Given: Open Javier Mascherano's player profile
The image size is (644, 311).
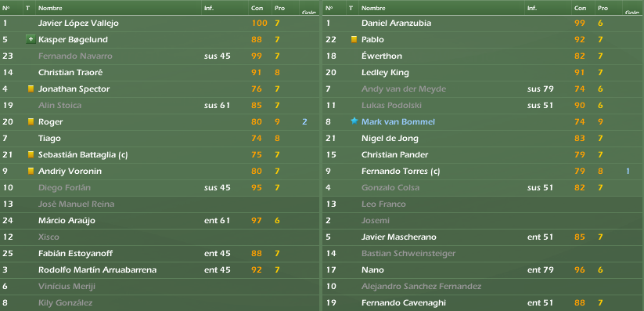Looking at the screenshot, I should (399, 237).
